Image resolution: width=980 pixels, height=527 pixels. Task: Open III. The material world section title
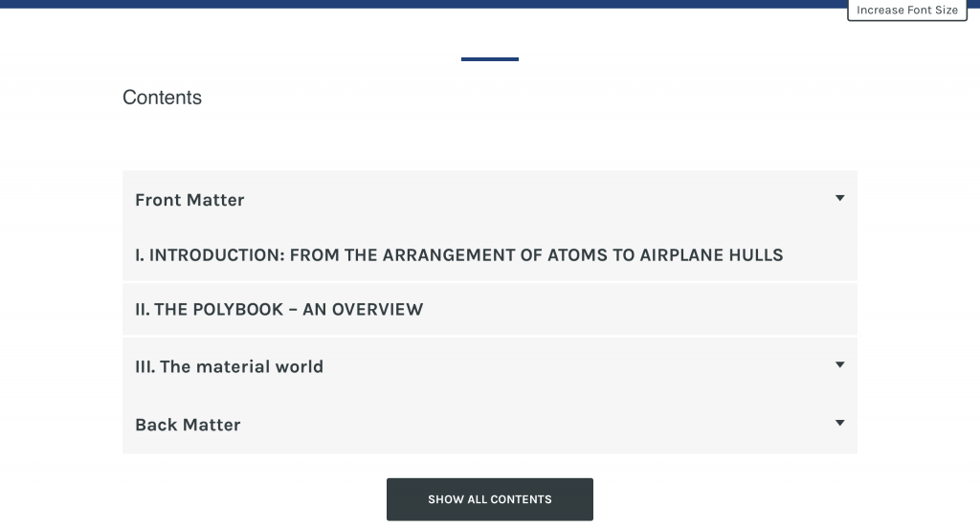230,366
